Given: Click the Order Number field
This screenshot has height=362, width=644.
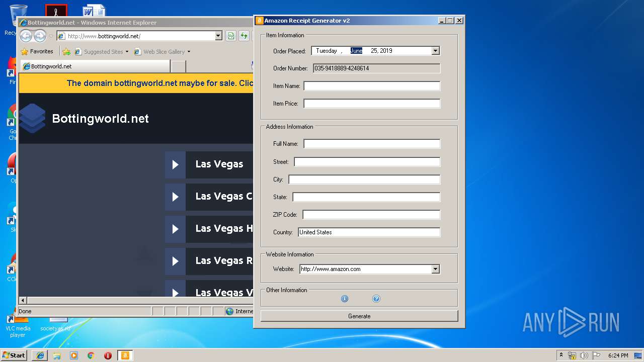Looking at the screenshot, I should pos(376,68).
